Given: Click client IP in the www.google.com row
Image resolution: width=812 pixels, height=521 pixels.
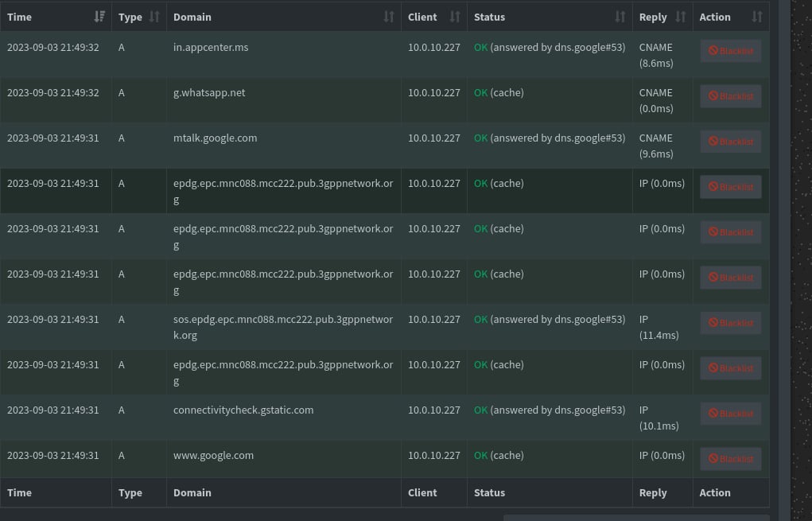Looking at the screenshot, I should coord(433,456).
